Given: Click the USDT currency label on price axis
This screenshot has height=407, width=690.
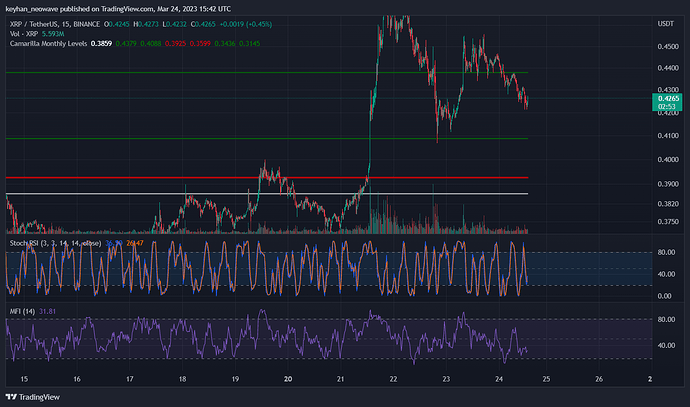Looking at the screenshot, I should [664, 22].
